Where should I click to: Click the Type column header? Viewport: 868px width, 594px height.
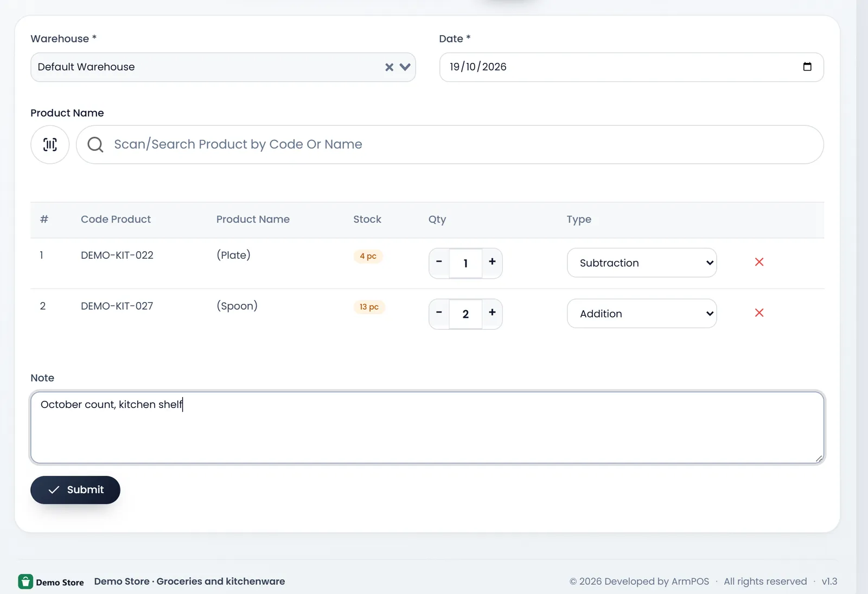click(579, 220)
